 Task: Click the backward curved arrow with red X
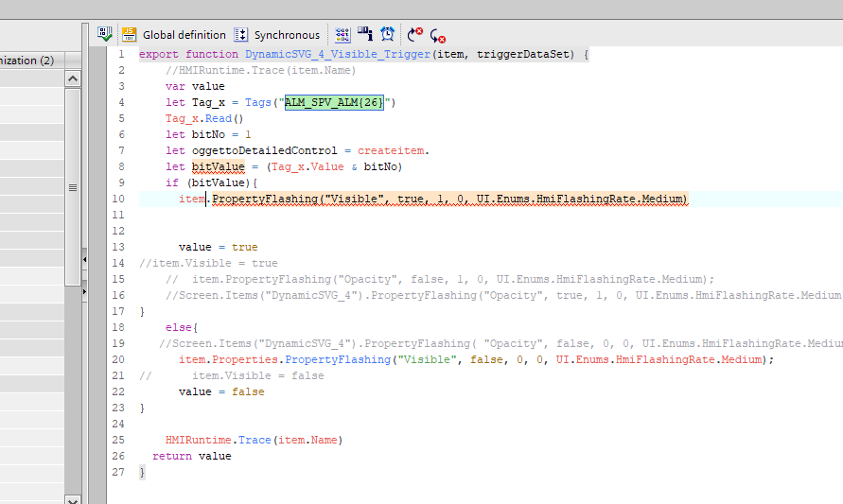pyautogui.click(x=438, y=35)
